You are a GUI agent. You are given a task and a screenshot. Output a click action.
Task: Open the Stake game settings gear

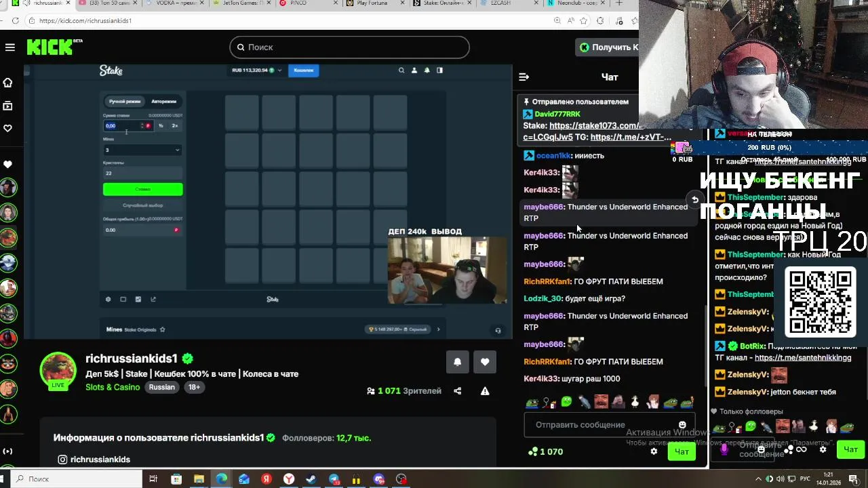(108, 299)
